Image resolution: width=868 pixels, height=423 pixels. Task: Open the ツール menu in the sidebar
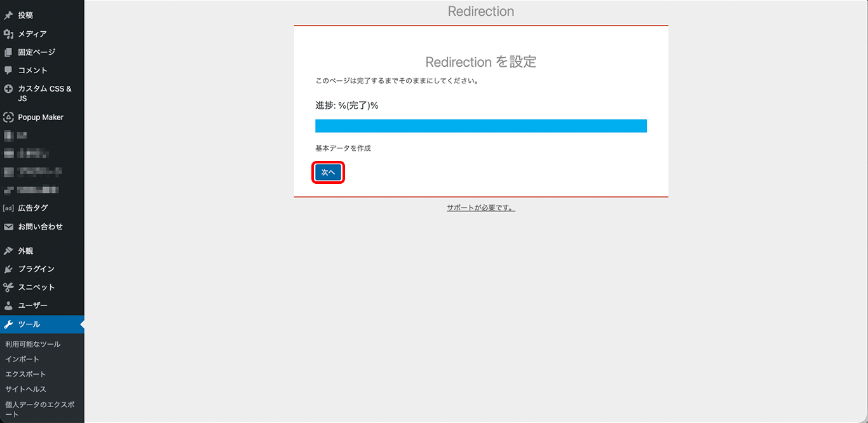(29, 324)
